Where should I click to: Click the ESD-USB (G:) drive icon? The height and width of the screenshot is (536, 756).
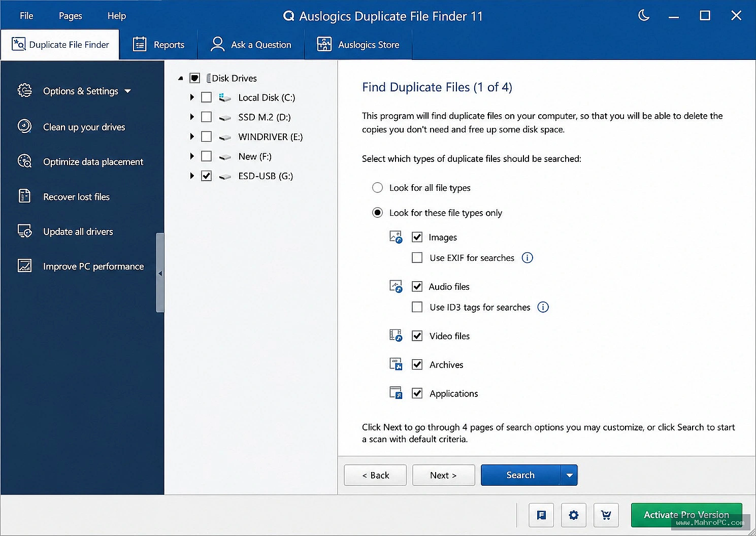click(x=224, y=177)
